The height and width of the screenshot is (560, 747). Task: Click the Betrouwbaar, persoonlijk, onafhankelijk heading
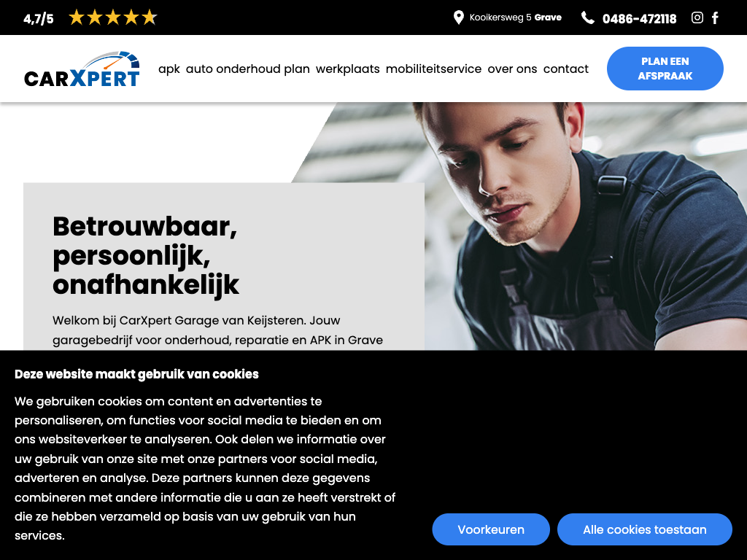[x=146, y=255]
